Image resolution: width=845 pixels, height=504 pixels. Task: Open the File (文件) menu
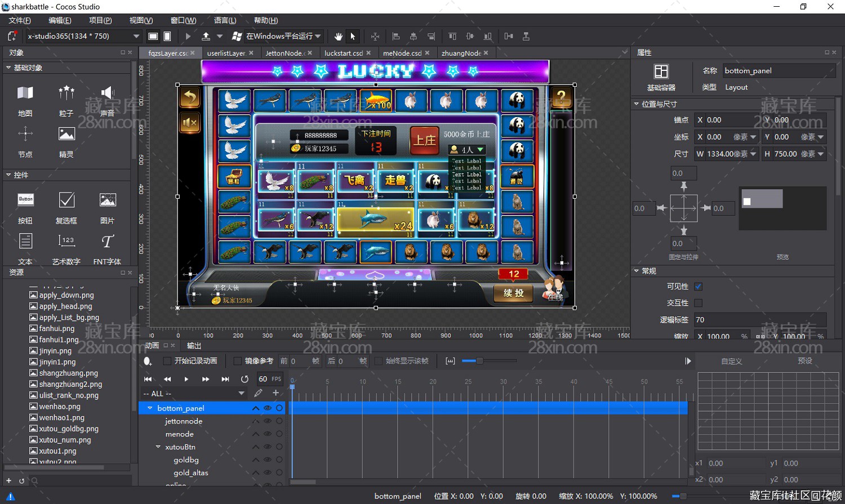point(20,20)
